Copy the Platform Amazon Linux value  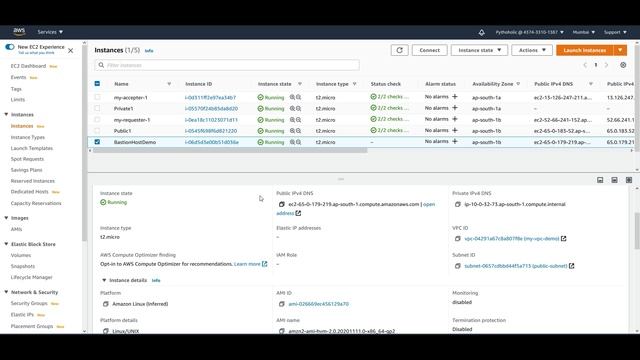(106, 304)
